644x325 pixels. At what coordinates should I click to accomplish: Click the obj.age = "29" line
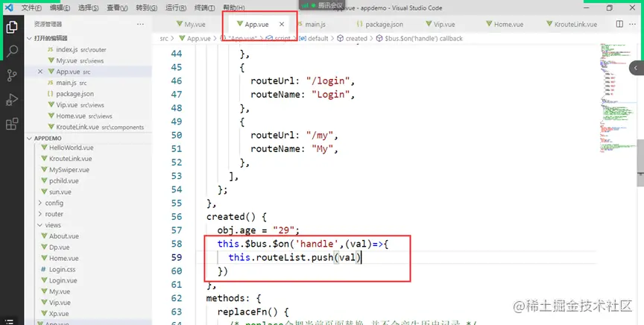(x=259, y=230)
